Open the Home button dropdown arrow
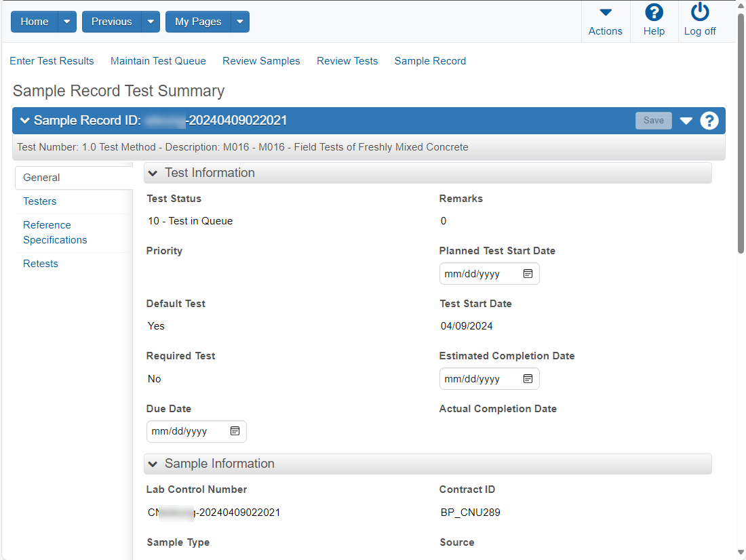Screen dimensions: 746x560 tap(67, 22)
